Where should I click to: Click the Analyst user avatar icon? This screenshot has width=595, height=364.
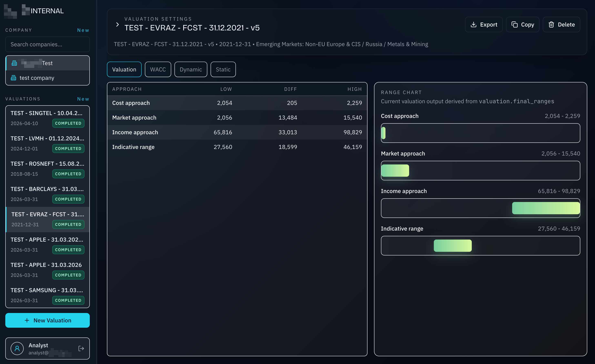[17, 348]
